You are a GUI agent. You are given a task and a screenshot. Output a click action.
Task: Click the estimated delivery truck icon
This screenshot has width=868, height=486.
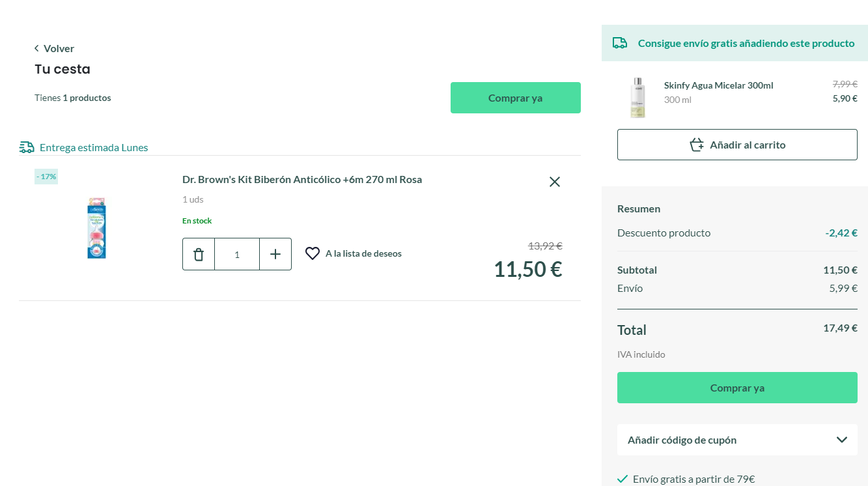click(27, 147)
